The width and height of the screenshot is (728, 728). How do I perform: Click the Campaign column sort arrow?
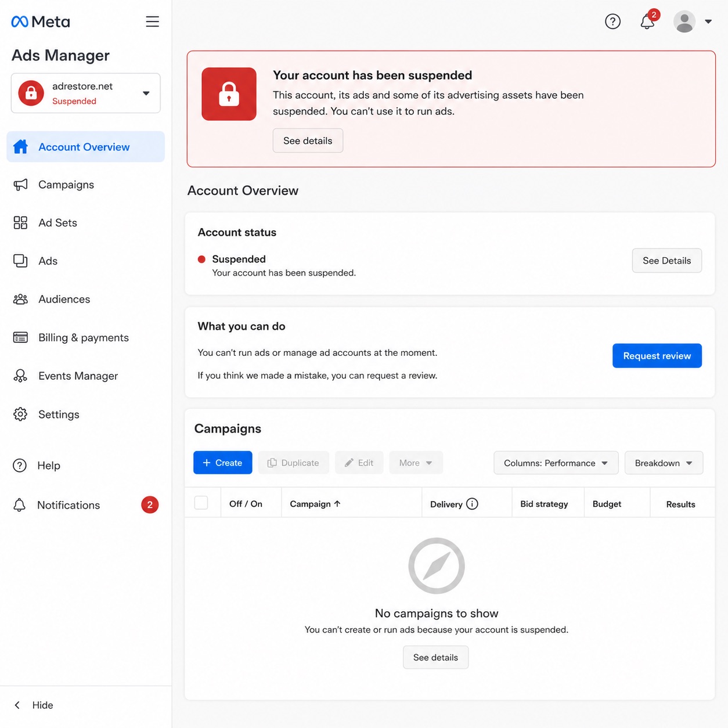click(337, 504)
